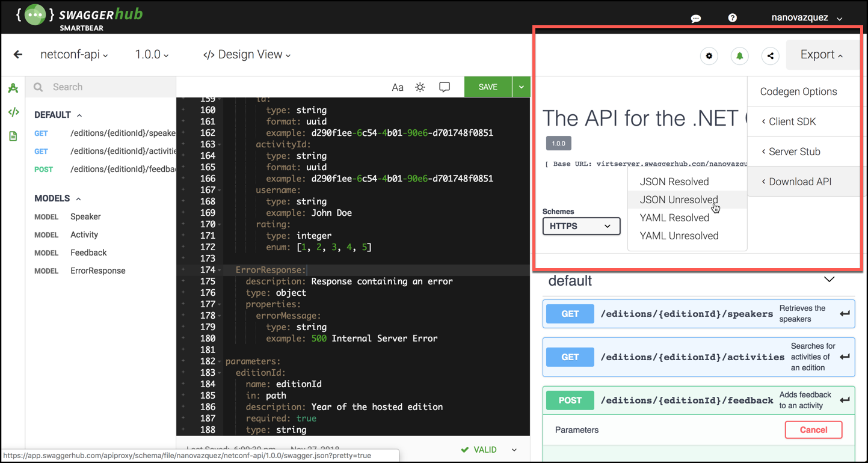Click line 186 description text

[344, 407]
